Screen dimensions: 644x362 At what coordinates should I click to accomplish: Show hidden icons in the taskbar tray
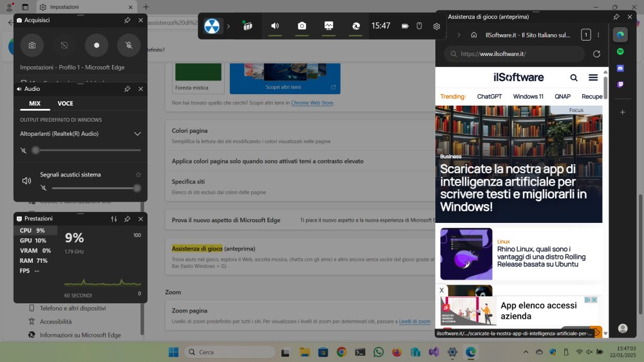pyautogui.click(x=526, y=352)
